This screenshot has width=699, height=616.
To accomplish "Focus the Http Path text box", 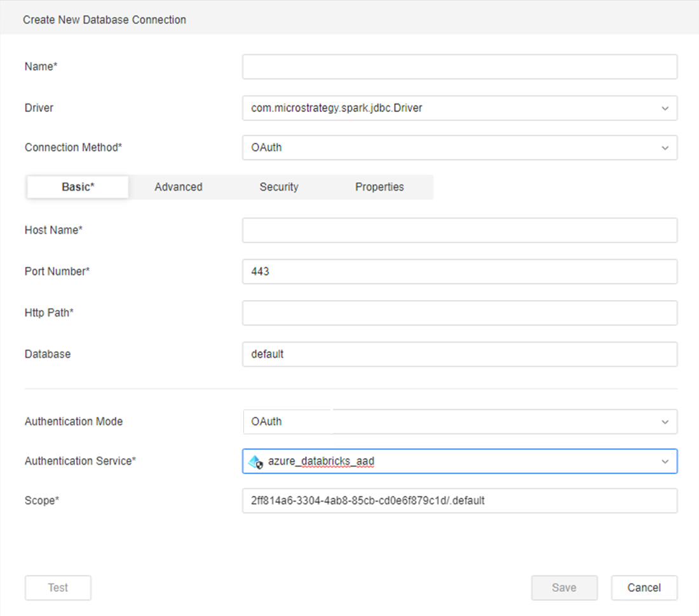I will pyautogui.click(x=459, y=313).
